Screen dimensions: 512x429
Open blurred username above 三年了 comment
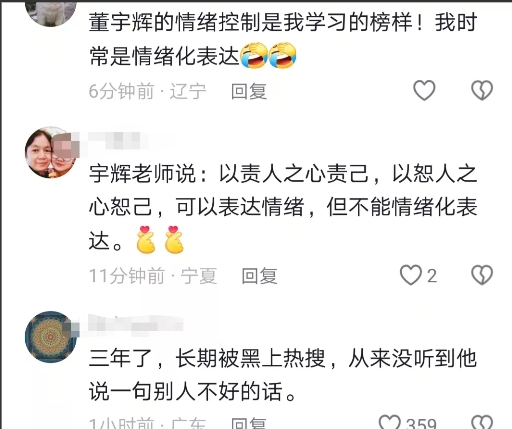[x=136, y=324]
